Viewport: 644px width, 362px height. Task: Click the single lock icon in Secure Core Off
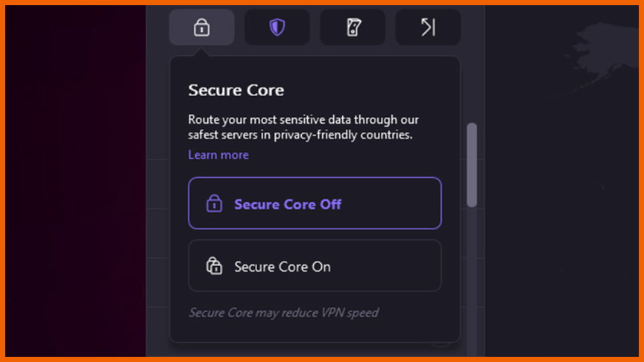coord(214,203)
